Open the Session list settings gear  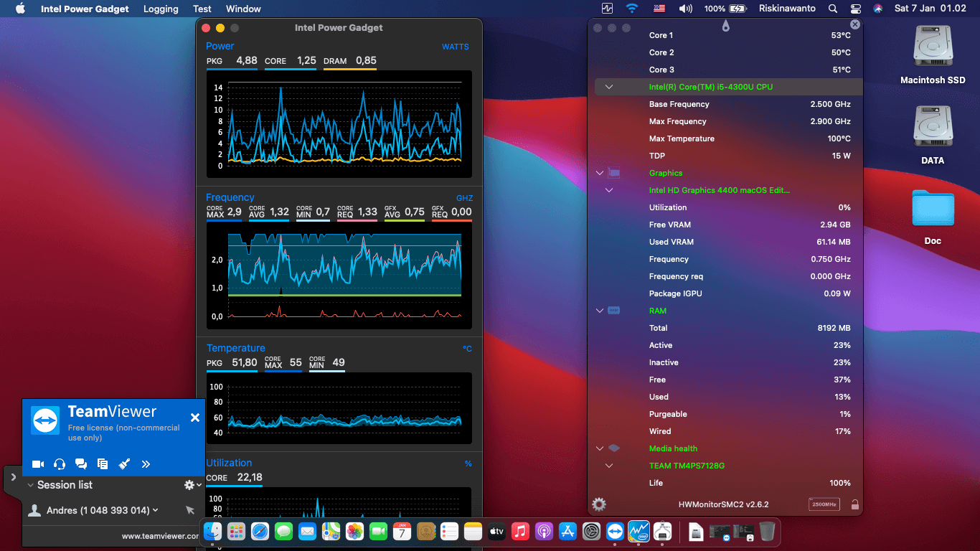189,484
